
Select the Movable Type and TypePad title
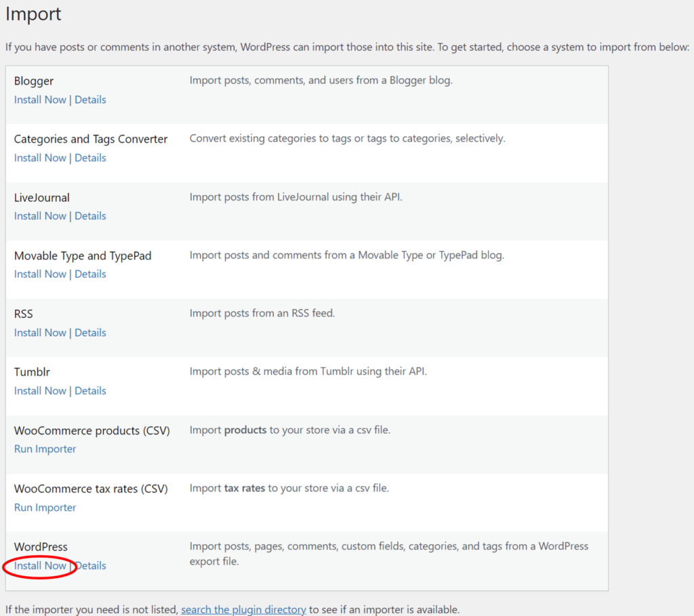point(83,255)
